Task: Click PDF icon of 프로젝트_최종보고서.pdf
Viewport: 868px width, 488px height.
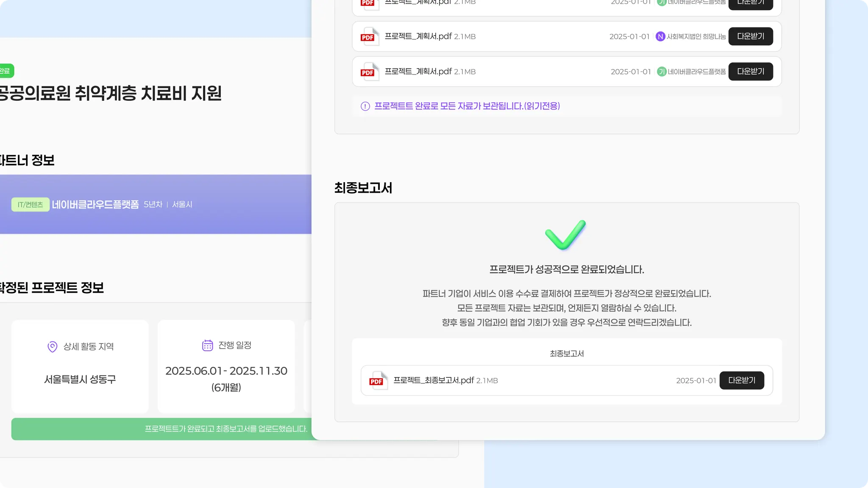Action: [378, 380]
